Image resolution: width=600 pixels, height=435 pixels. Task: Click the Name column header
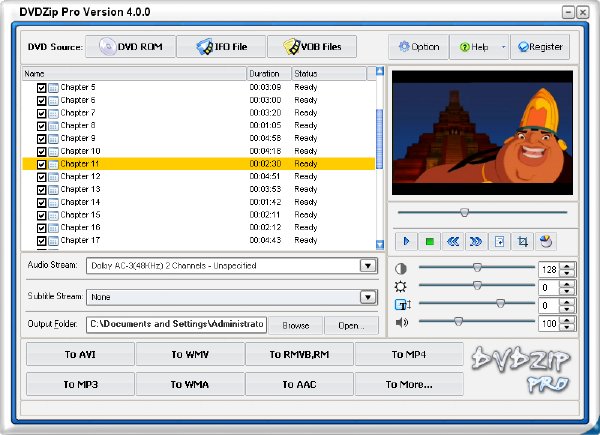tap(134, 73)
